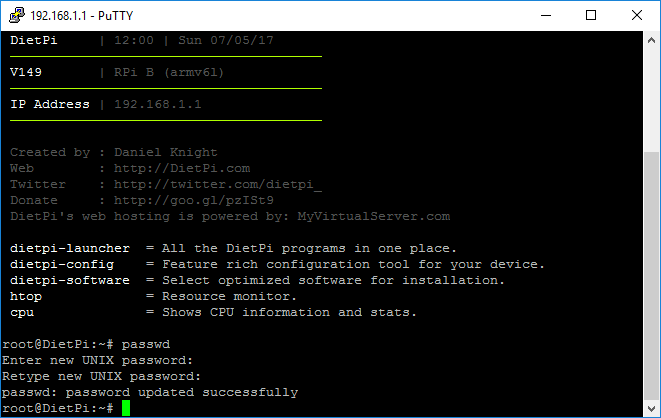Click the 192.168.1.1 - PuTTY title bar text
661x418 pixels.
82,16
